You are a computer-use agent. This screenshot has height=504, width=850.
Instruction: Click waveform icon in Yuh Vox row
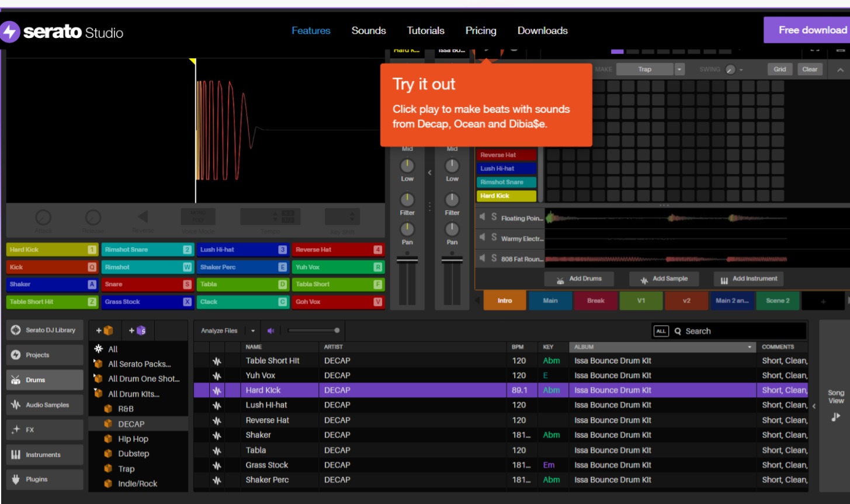point(217,376)
